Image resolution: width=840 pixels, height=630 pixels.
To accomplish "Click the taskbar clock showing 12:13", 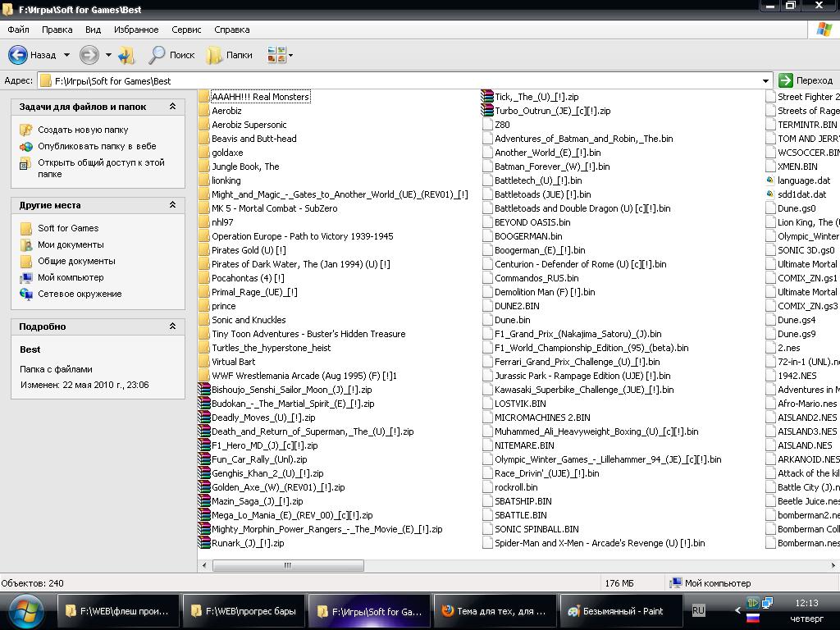I will (x=806, y=603).
